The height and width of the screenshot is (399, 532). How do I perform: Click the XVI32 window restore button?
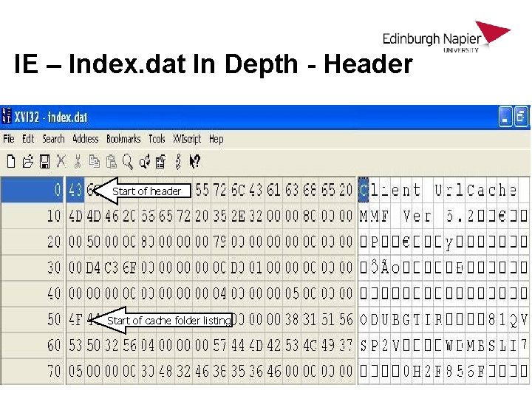click(521, 117)
